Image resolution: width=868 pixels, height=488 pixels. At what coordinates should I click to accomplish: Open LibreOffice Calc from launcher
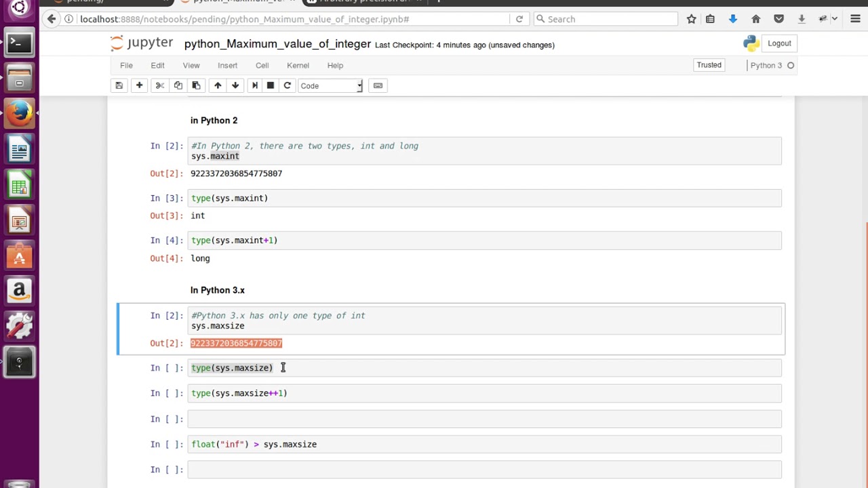coord(19,186)
